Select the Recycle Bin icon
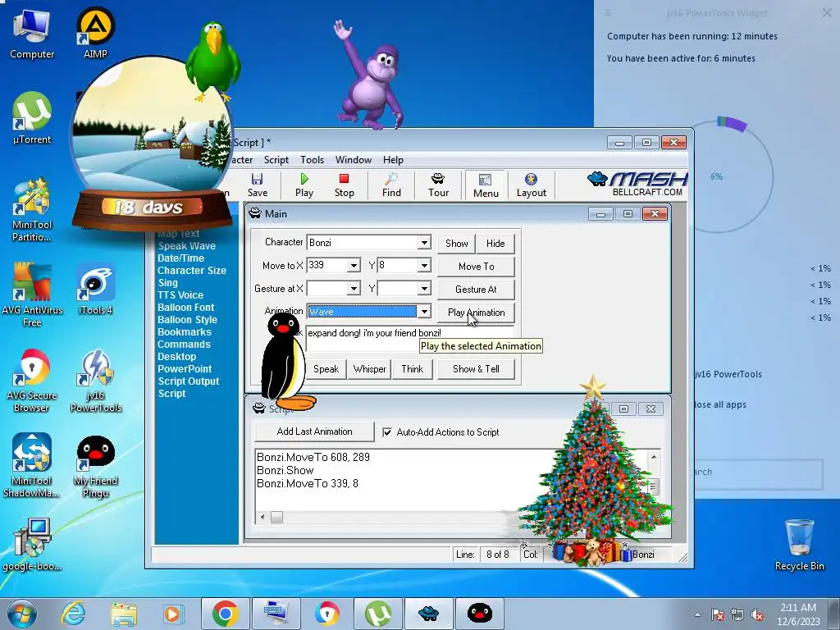Image resolution: width=840 pixels, height=630 pixels. [799, 546]
